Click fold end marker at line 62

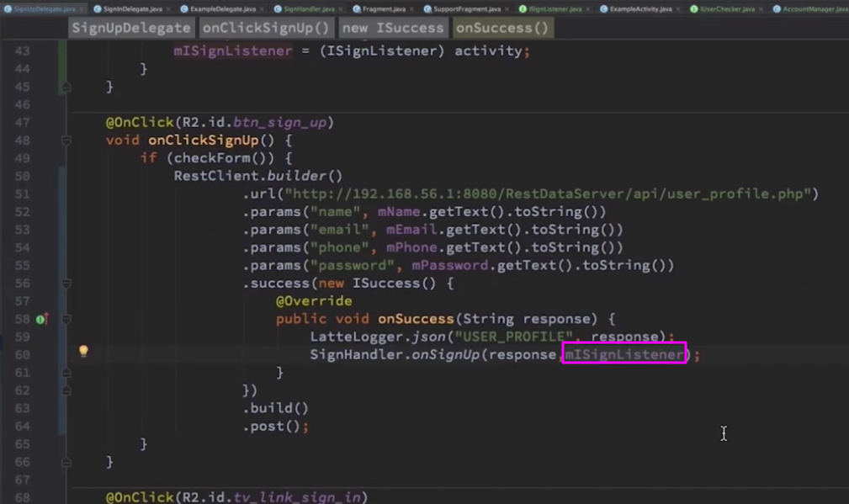(66, 390)
